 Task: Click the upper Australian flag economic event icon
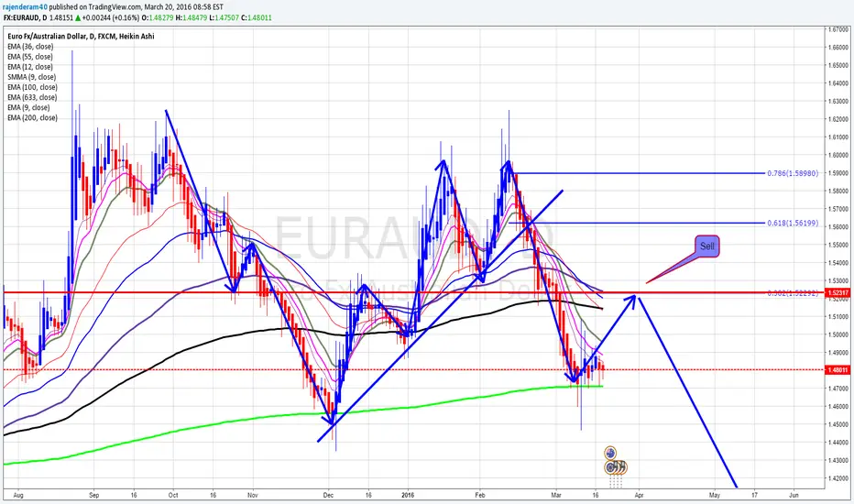pyautogui.click(x=610, y=453)
